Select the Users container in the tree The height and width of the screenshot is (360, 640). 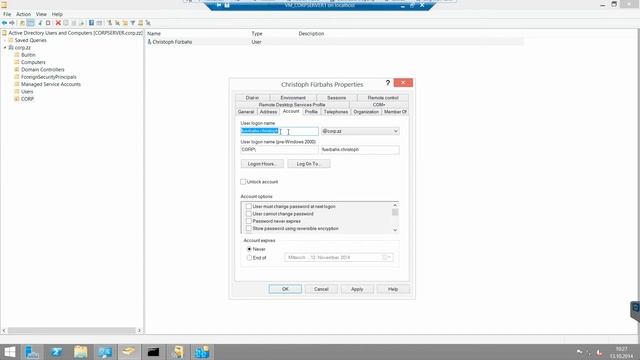coord(27,92)
